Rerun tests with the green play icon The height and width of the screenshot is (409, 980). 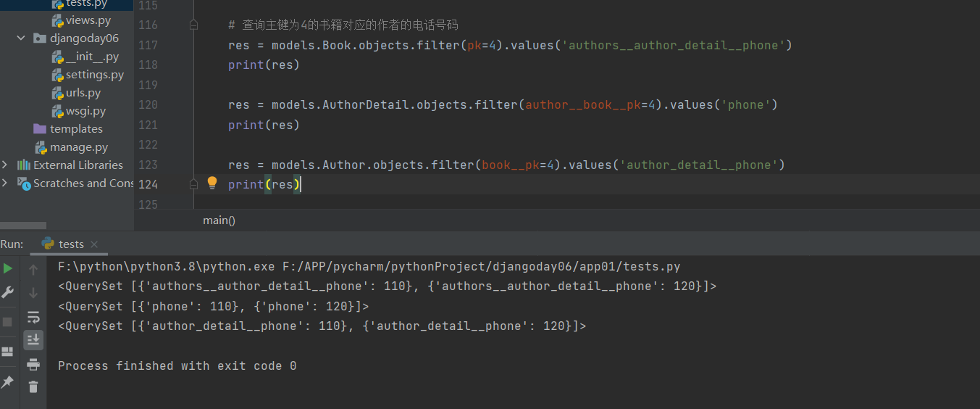pyautogui.click(x=8, y=268)
